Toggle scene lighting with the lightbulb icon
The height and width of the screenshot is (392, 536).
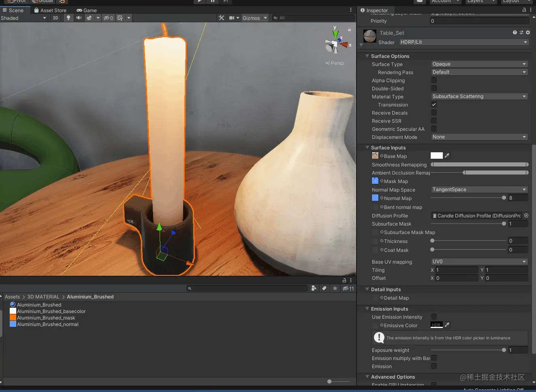[x=68, y=18]
